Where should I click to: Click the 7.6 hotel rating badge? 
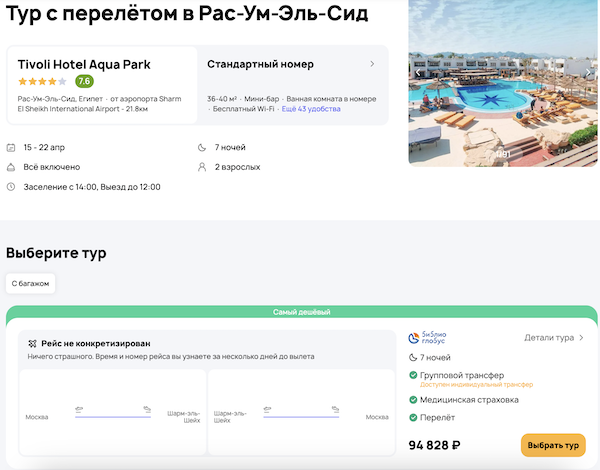point(84,82)
